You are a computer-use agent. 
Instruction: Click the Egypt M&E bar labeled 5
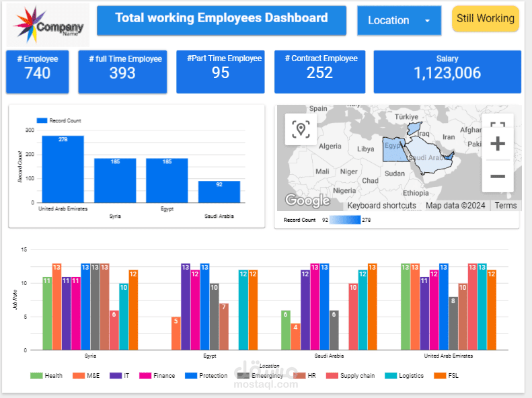point(176,333)
